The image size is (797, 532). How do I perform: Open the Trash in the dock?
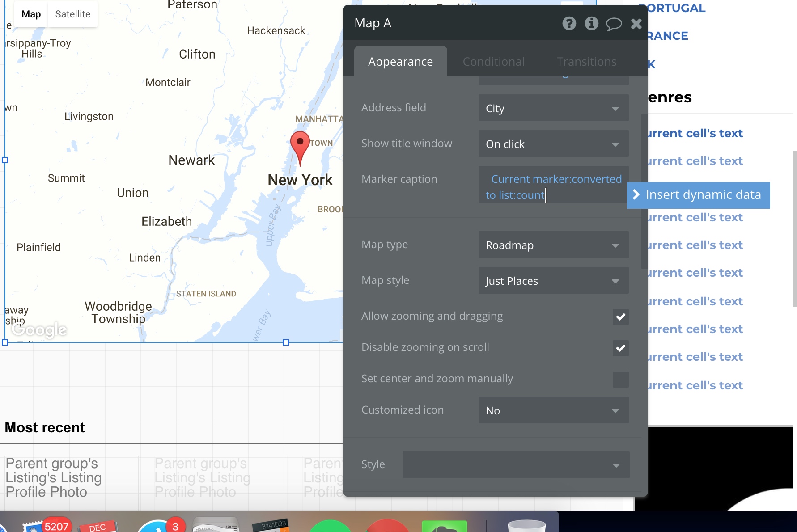[527, 526]
